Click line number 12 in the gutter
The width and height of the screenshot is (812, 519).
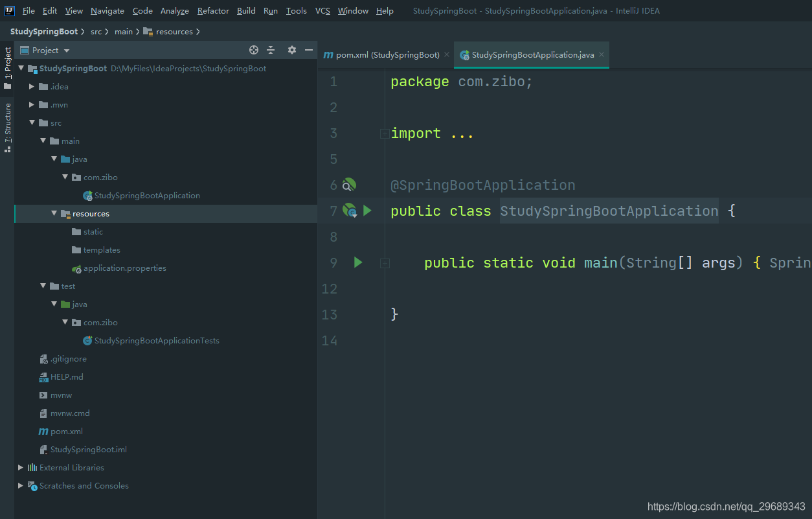coord(330,289)
